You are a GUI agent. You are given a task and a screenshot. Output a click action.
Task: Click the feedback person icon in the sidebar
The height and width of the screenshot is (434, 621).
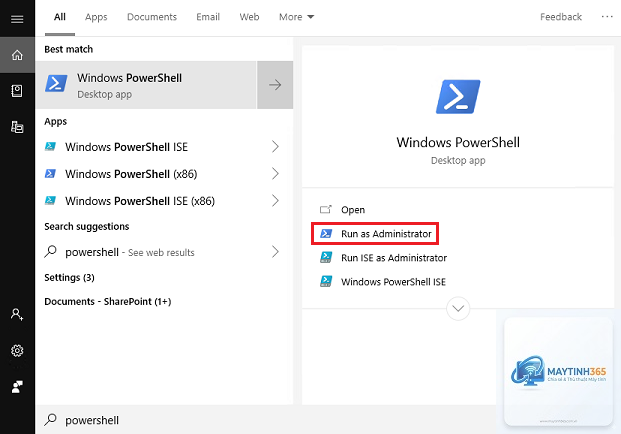point(17,386)
